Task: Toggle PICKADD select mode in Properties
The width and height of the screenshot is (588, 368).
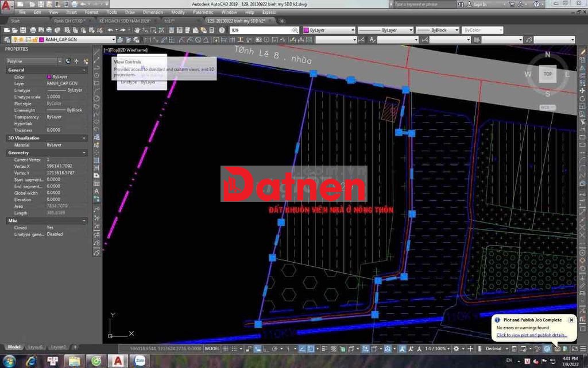Action: [x=68, y=61]
